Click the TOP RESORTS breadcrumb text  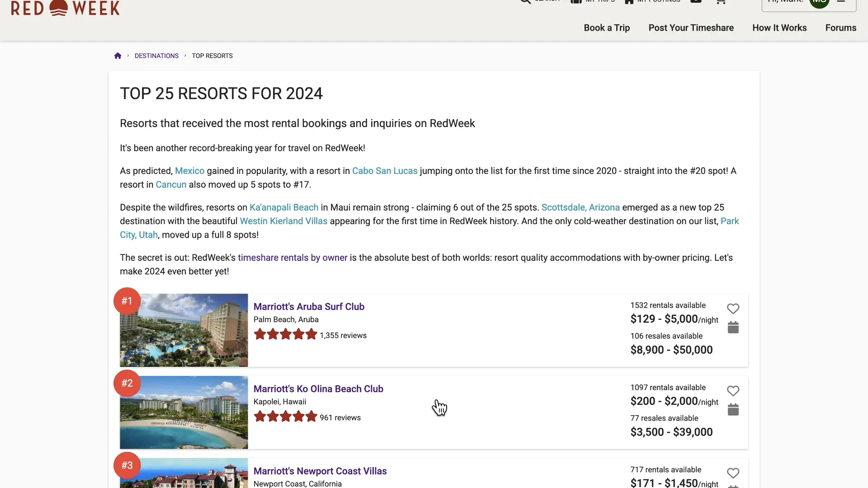pyautogui.click(x=212, y=56)
